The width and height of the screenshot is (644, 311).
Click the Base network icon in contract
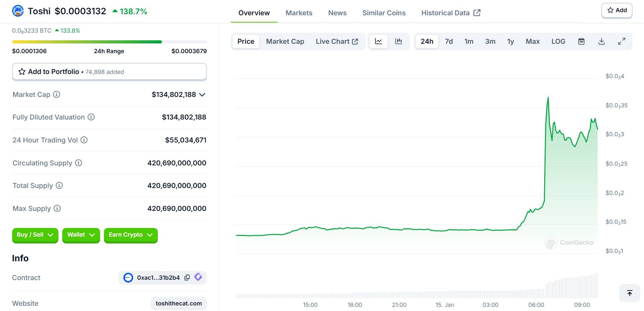[128, 278]
